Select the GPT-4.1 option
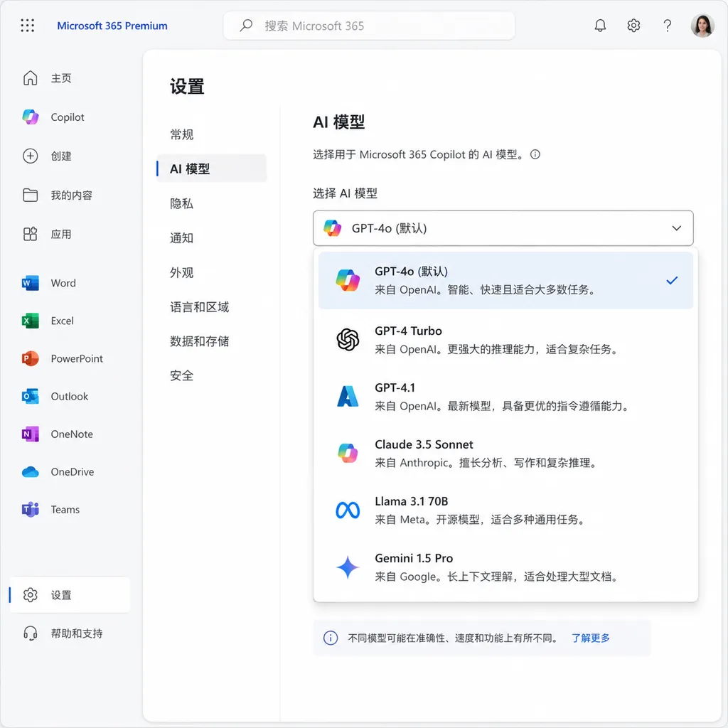Viewport: 728px width, 728px height. point(505,397)
